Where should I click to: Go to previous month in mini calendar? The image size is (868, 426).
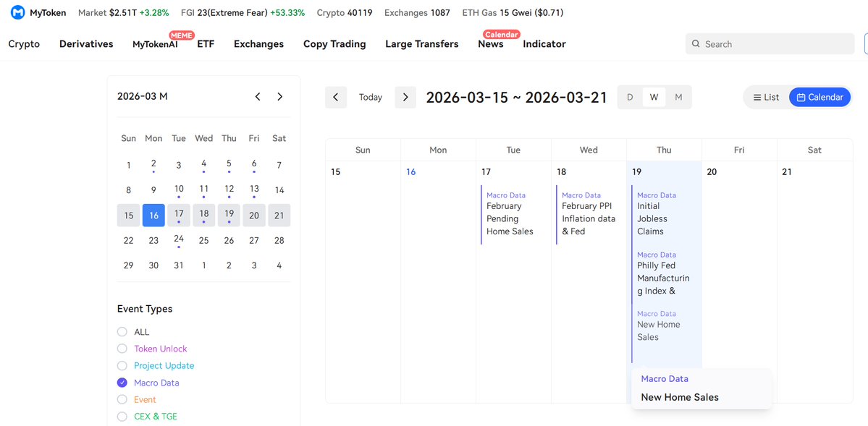click(x=258, y=96)
